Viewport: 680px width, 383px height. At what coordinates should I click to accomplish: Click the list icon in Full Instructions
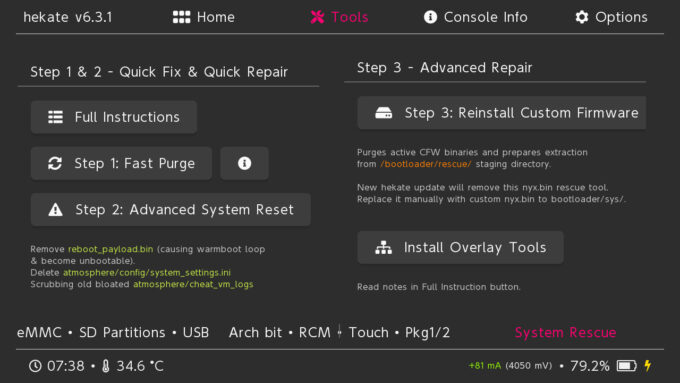coord(56,117)
